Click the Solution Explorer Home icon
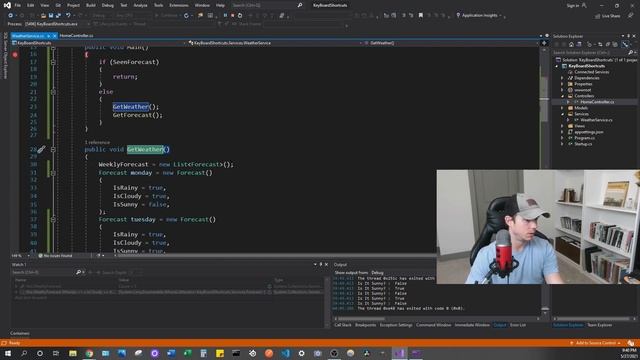 point(571,44)
